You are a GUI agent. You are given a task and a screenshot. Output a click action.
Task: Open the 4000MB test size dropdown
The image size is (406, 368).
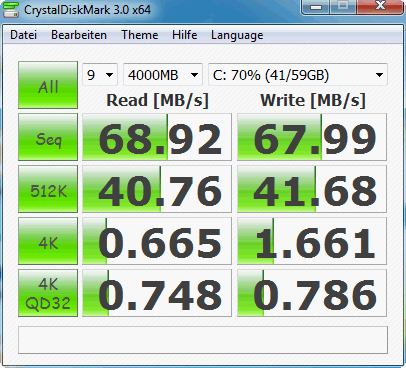[163, 75]
